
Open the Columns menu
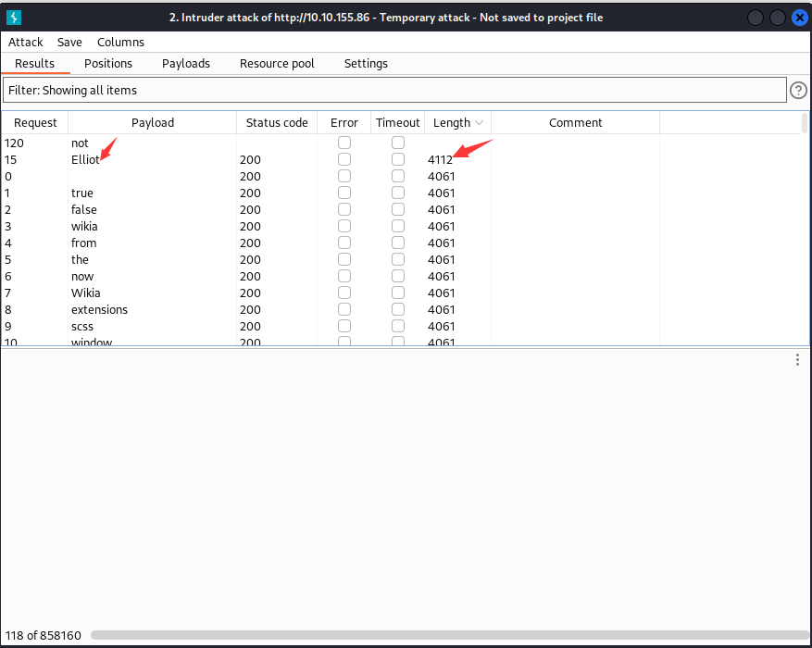[120, 42]
